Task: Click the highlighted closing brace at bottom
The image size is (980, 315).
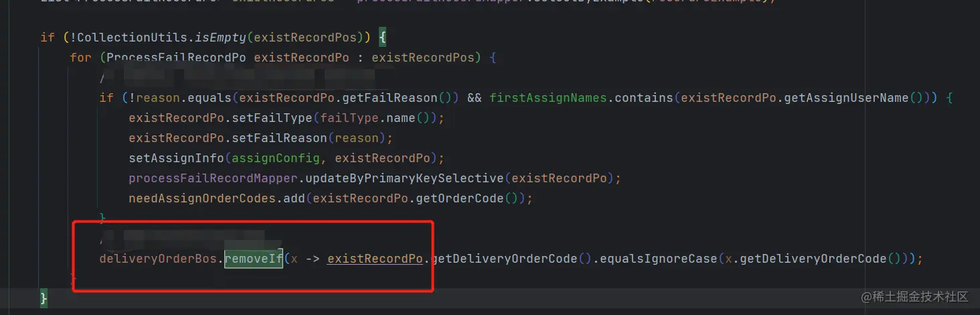Action: point(44,297)
